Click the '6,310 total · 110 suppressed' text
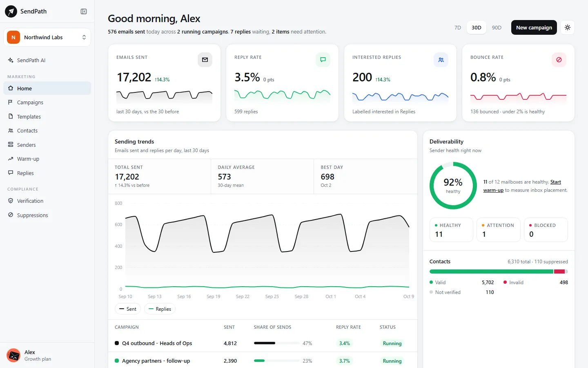Image resolution: width=588 pixels, height=368 pixels. click(538, 262)
